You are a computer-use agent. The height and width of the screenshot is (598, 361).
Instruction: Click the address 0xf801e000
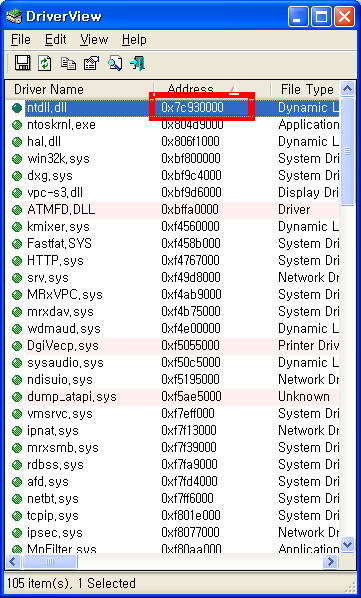coord(191,516)
